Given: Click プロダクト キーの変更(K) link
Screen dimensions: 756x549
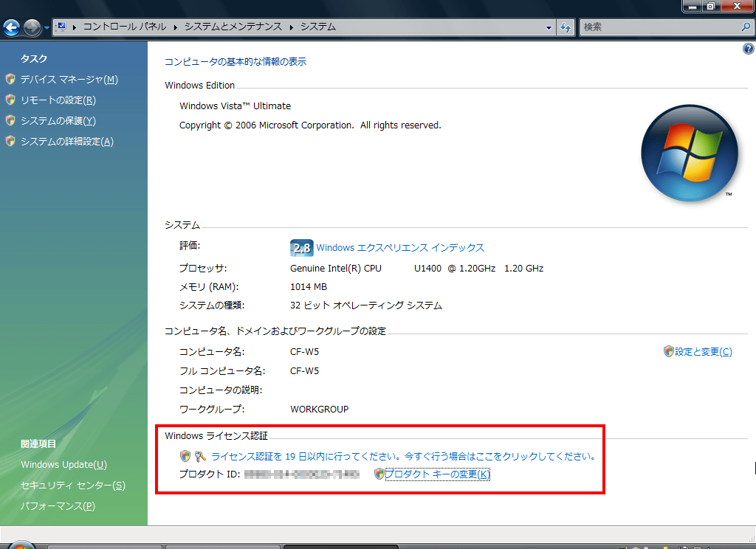Looking at the screenshot, I should click(x=437, y=474).
